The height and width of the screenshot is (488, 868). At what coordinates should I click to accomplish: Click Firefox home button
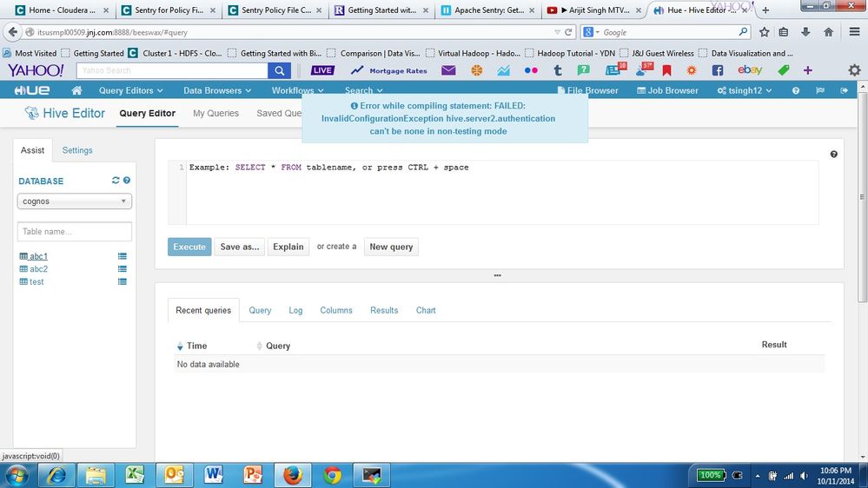pos(828,32)
